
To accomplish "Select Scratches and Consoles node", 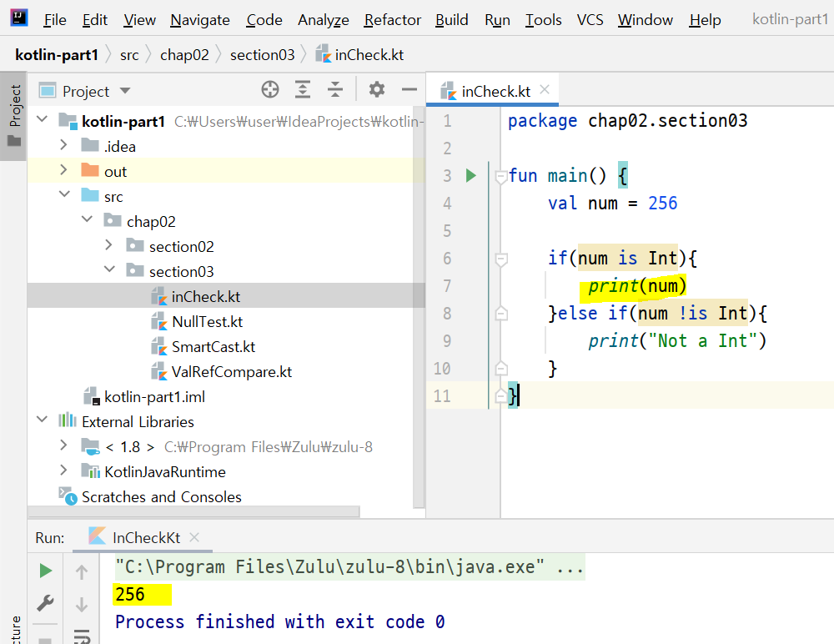I will point(161,496).
